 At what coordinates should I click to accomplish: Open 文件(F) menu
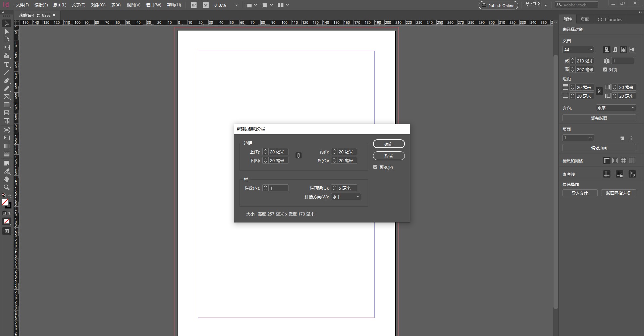tap(22, 5)
